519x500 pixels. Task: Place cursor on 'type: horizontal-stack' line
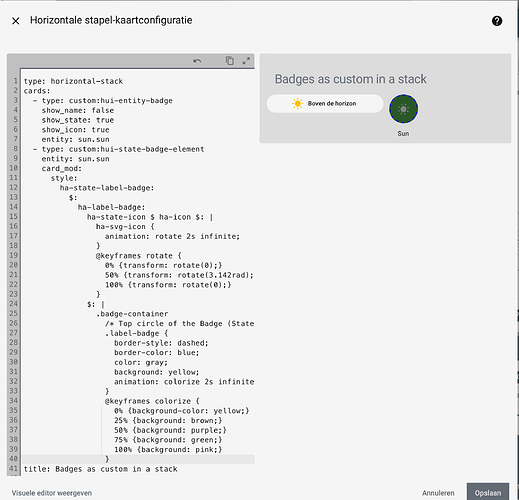(73, 81)
